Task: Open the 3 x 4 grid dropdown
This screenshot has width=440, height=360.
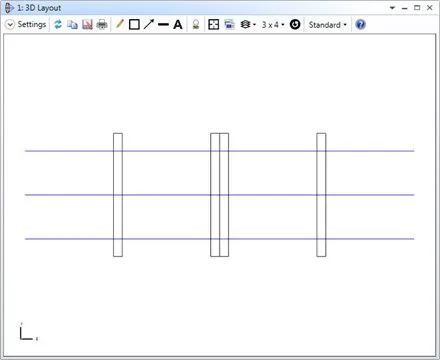Action: pyautogui.click(x=273, y=25)
